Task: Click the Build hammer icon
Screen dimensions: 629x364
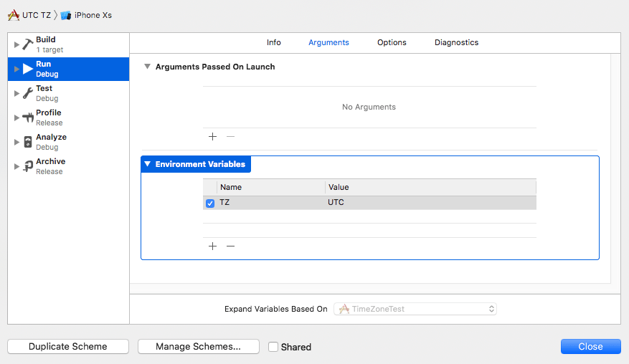Action: [x=28, y=44]
